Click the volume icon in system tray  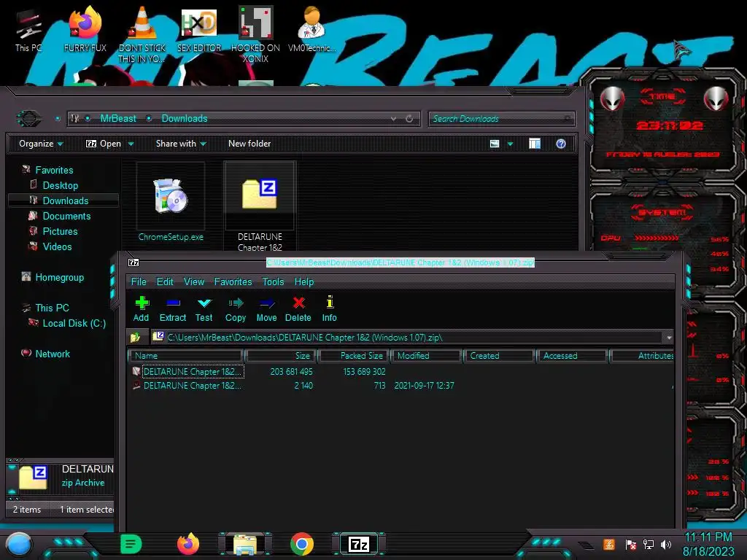click(666, 544)
